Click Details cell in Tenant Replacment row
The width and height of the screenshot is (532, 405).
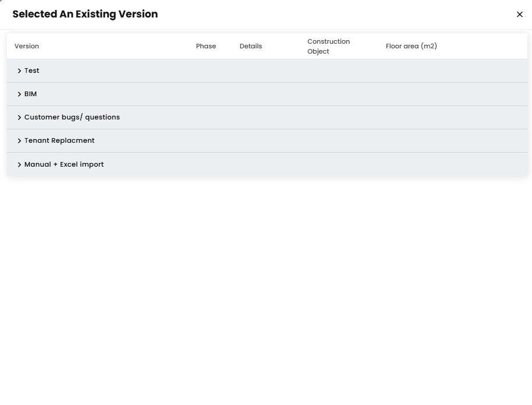[x=251, y=140]
